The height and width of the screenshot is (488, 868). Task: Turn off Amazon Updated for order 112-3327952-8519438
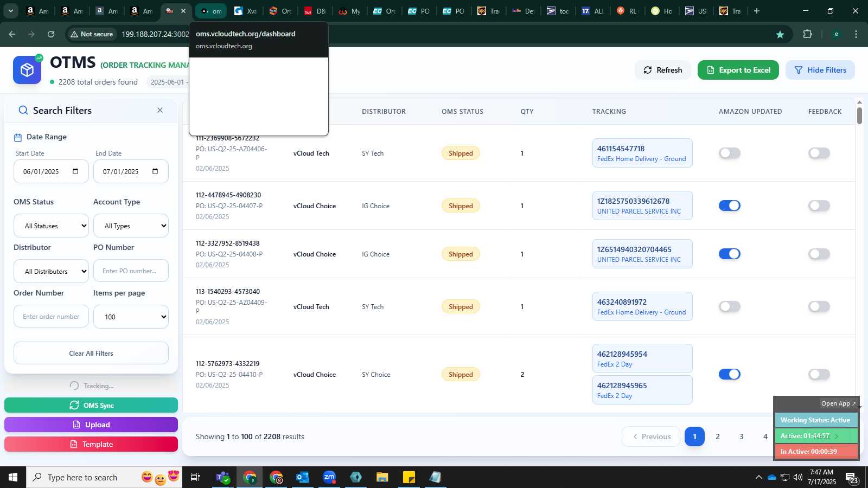[x=730, y=254]
